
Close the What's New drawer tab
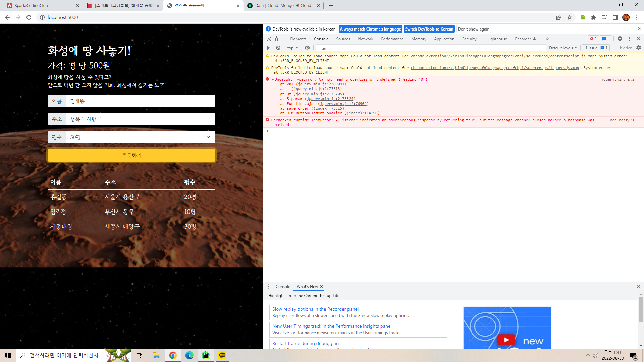pyautogui.click(x=321, y=287)
